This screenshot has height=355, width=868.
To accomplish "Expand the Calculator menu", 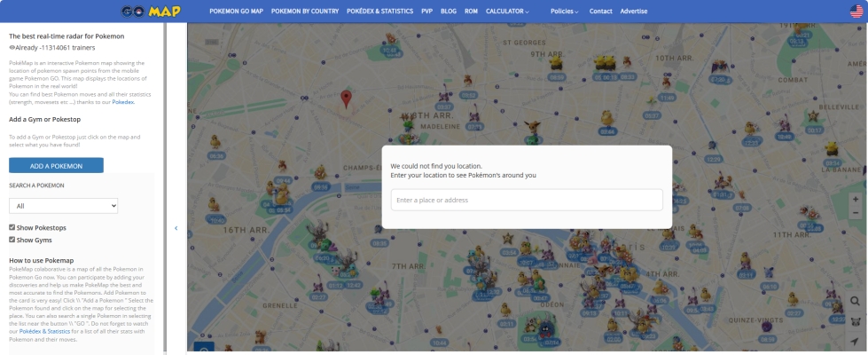I will 507,11.
